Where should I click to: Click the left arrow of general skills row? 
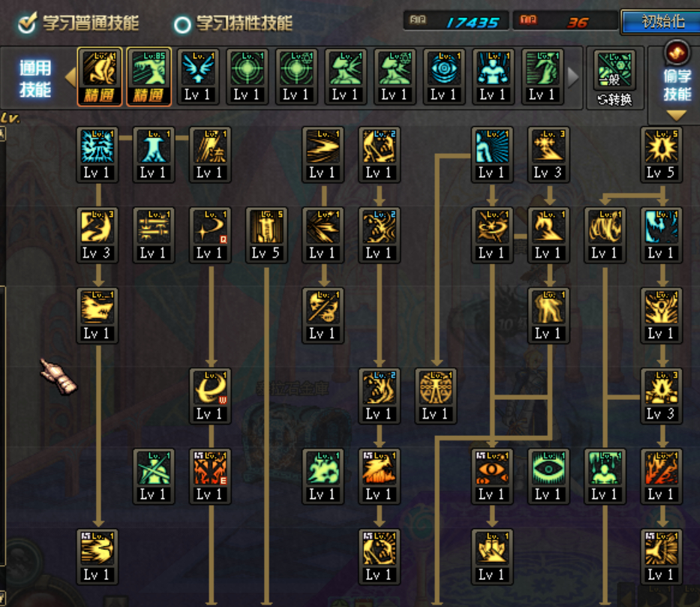pos(71,77)
